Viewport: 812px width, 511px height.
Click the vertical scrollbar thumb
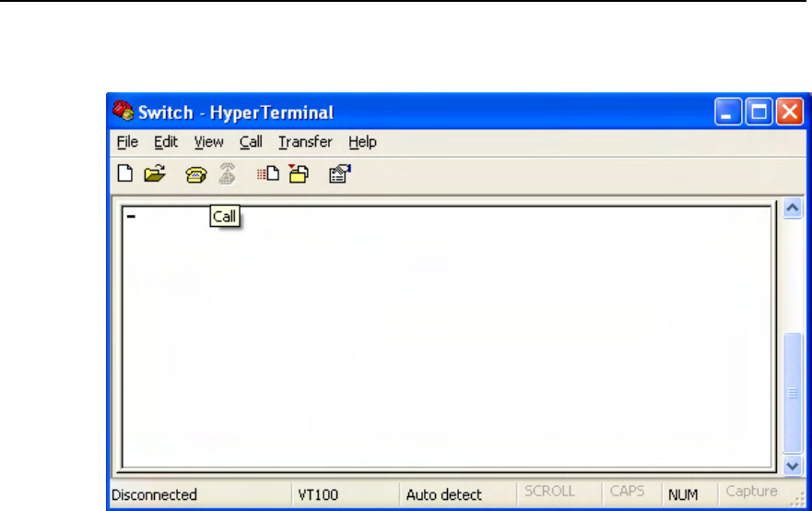pos(793,393)
